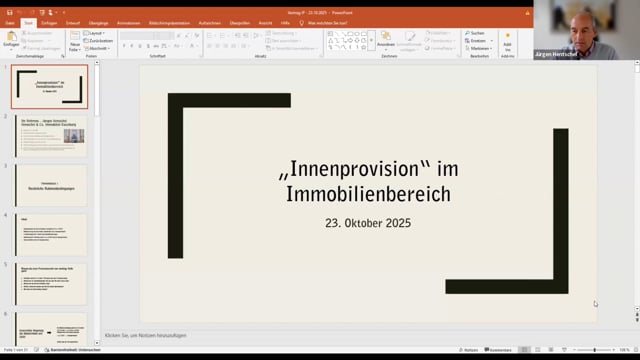Open the Ersetzen dropdown arrow
640x360 pixels.
[x=491, y=41]
